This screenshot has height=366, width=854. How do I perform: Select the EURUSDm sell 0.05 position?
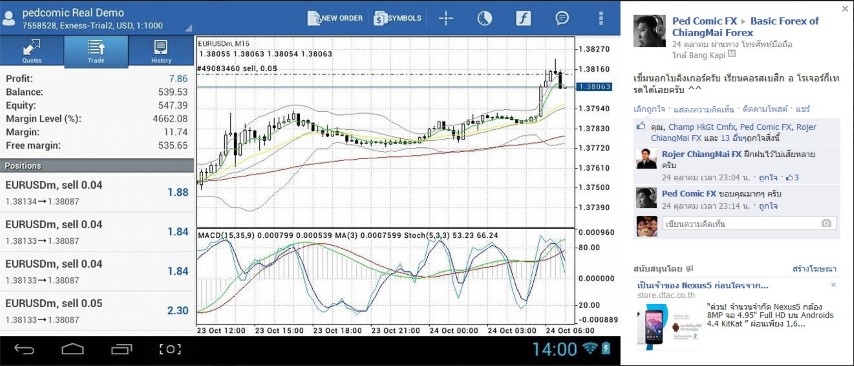pos(97,310)
